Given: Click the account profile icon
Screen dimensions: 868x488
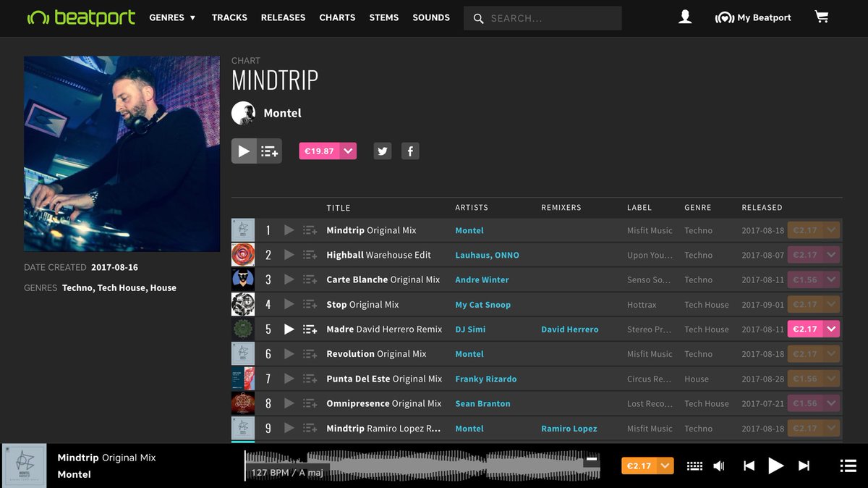Looking at the screenshot, I should tap(685, 16).
